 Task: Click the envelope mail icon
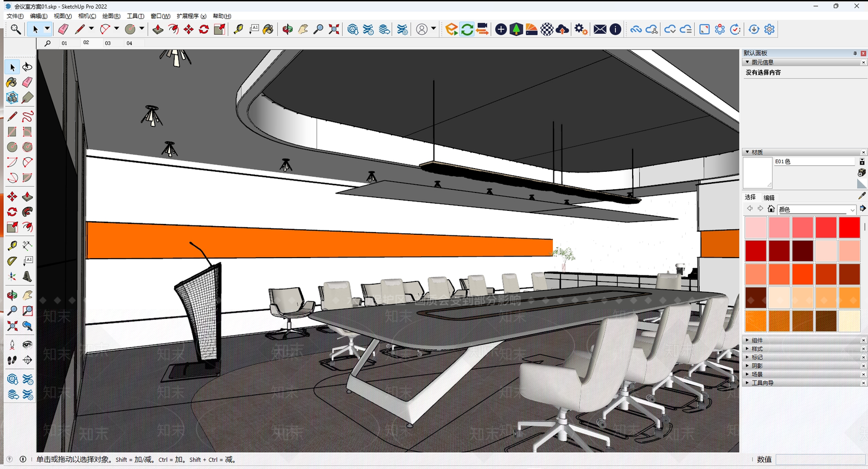[x=600, y=29]
